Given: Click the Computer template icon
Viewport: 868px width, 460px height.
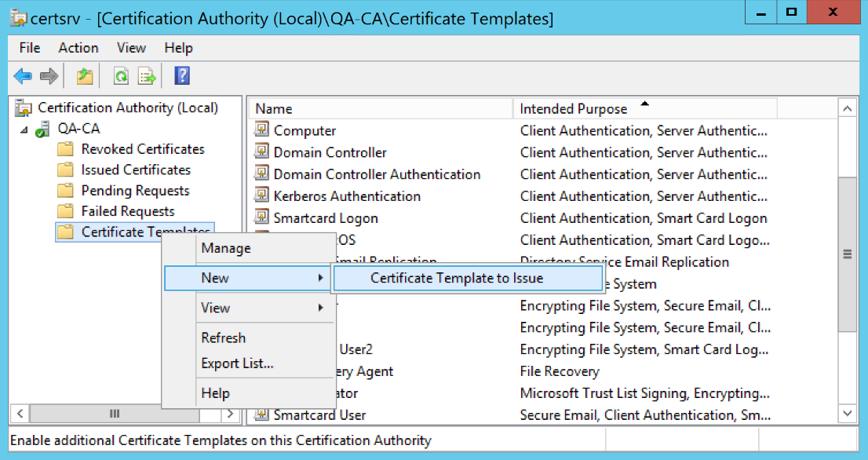Looking at the screenshot, I should [262, 130].
